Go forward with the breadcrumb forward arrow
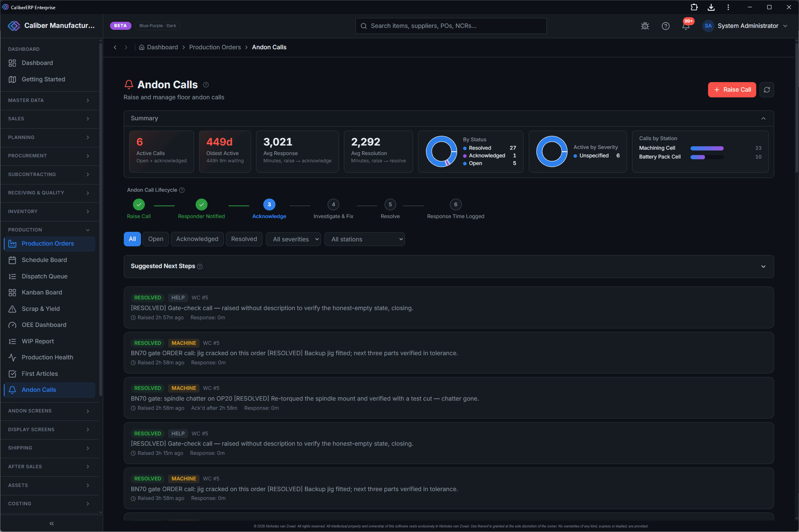 (126, 47)
